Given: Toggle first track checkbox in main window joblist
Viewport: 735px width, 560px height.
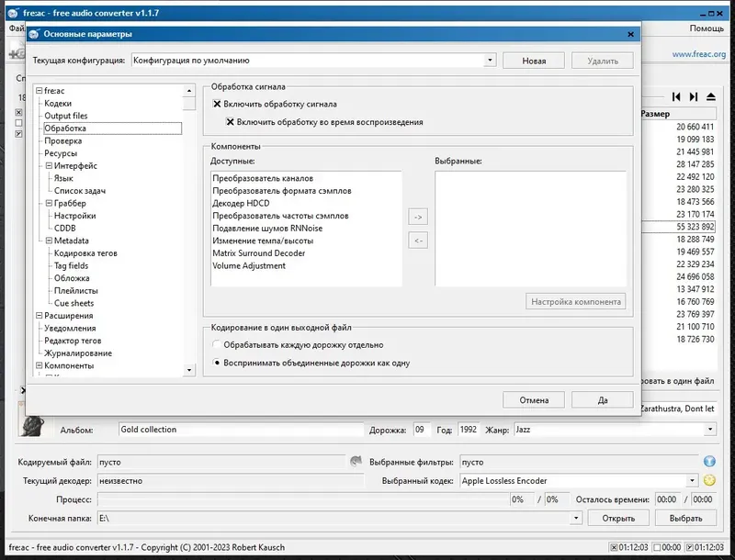Looking at the screenshot, I should point(18,112).
